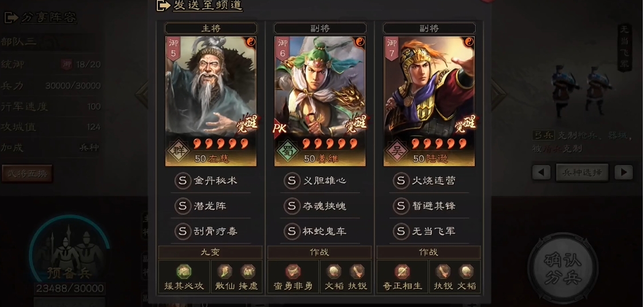
Task: Select the 援其必攻 tactic icon under 左慈
Action: [184, 271]
